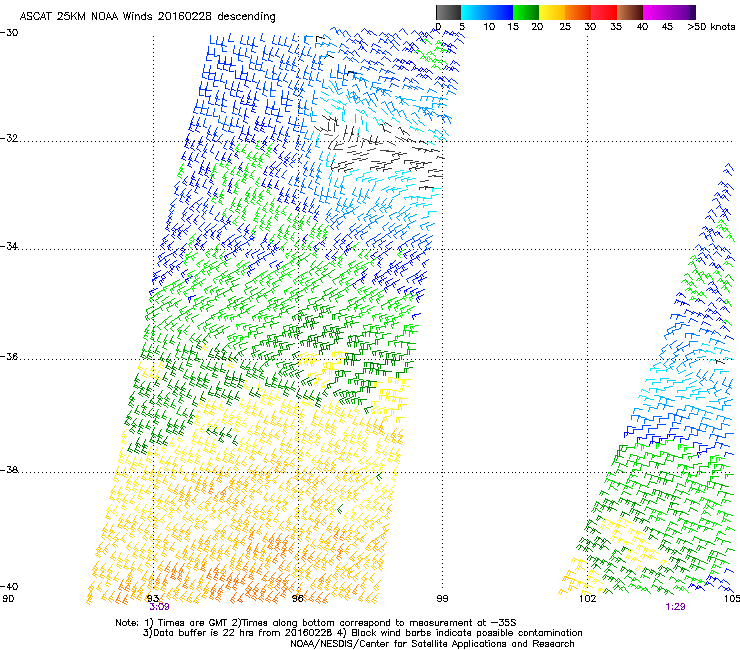Screen dimensions: 740x650
Task: Click the ASCAT 25KM NOAA Winds title
Action: tap(147, 16)
